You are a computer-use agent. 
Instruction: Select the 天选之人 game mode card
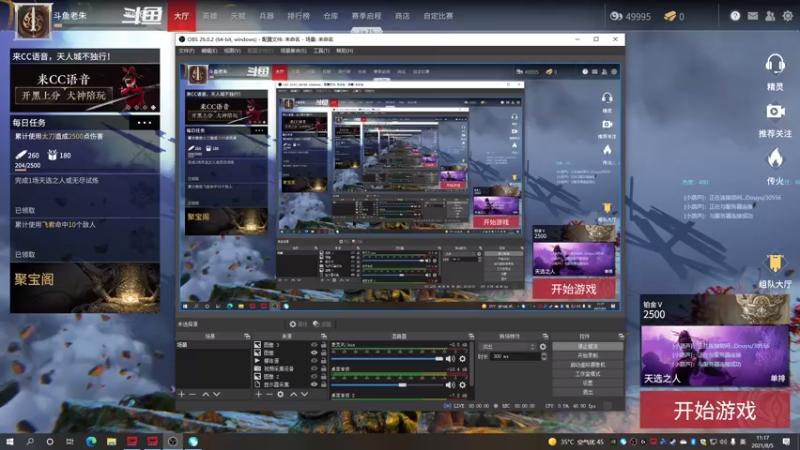[x=714, y=356]
